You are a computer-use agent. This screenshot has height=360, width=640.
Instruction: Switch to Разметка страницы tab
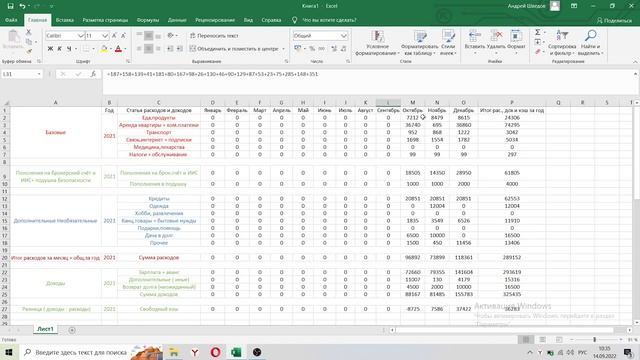pos(105,20)
